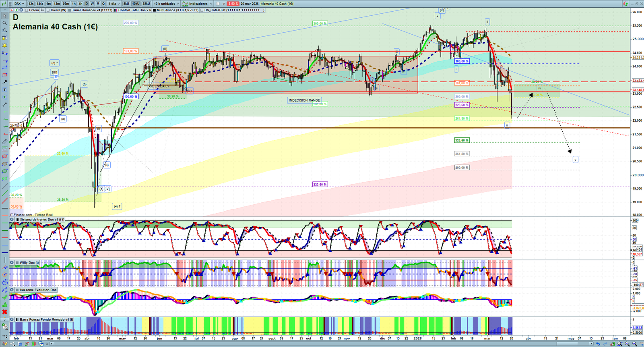Click the Indicadores button
The width and height of the screenshot is (644, 347).
(198, 4)
